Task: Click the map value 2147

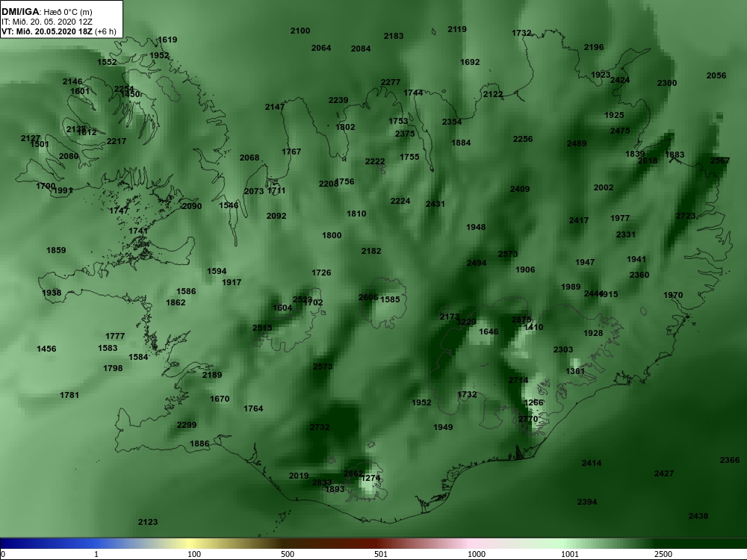Action: tap(275, 107)
